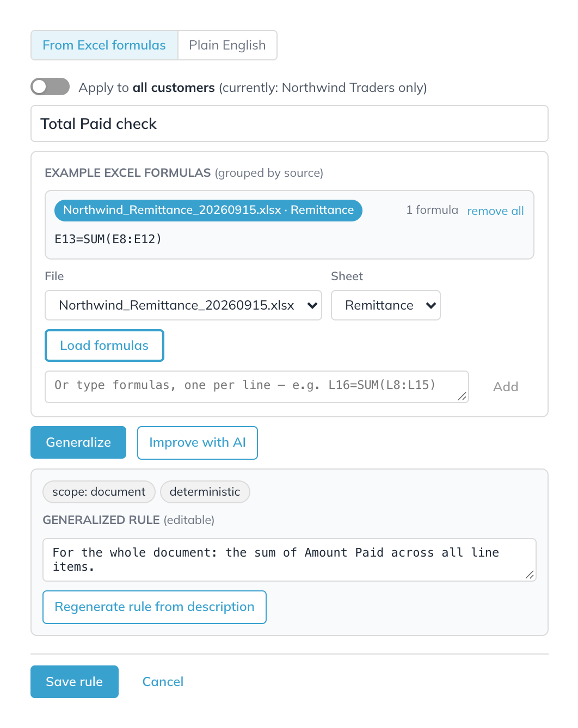Viewport: 578px width, 728px height.
Task: Edit the generalized rule text area
Action: point(290,560)
